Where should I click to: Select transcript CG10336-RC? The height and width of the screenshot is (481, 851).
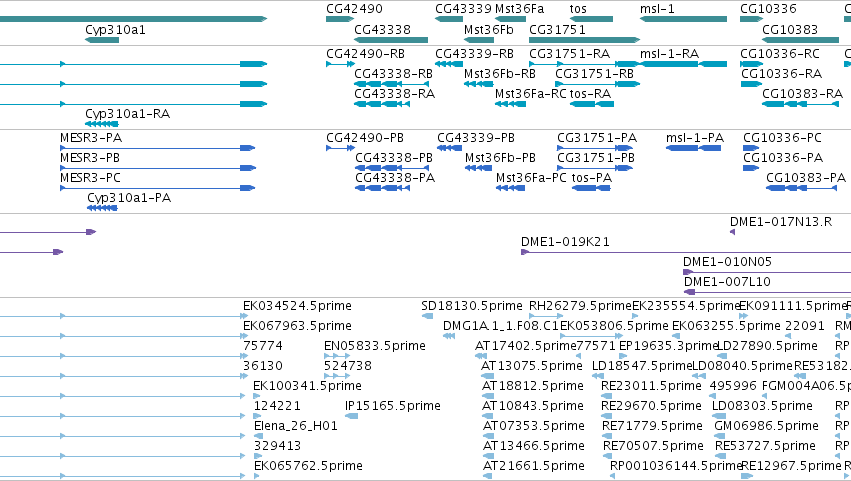[x=780, y=54]
